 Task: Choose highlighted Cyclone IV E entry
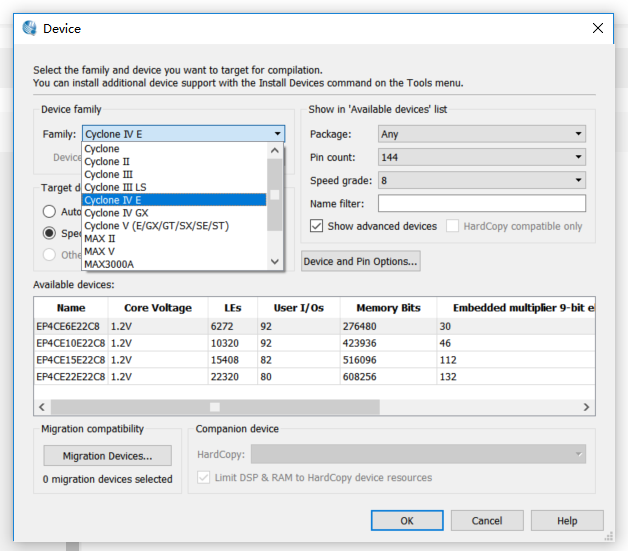point(174,200)
